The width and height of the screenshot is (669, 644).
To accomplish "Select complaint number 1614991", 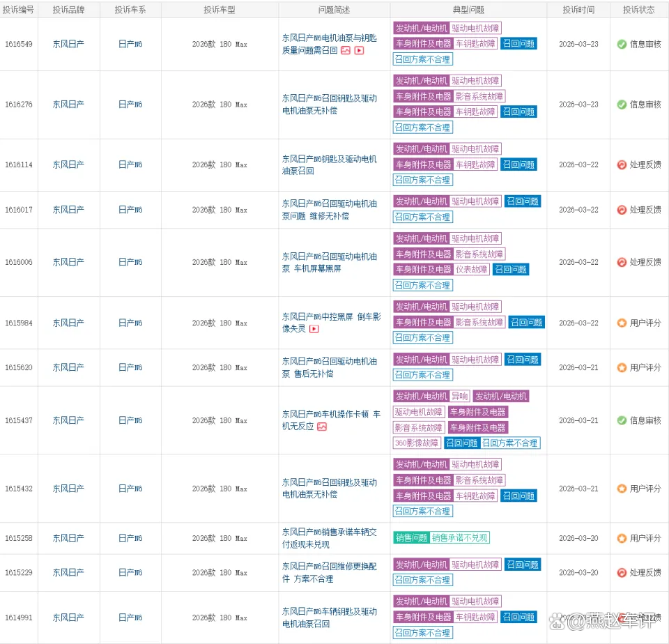I will (x=18, y=618).
